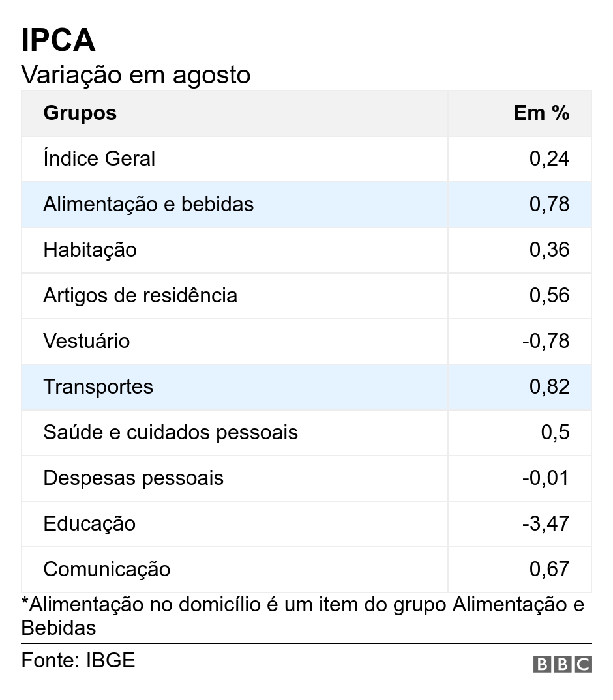Click the IPCA title heading
The width and height of the screenshot is (613, 700).
click(58, 40)
